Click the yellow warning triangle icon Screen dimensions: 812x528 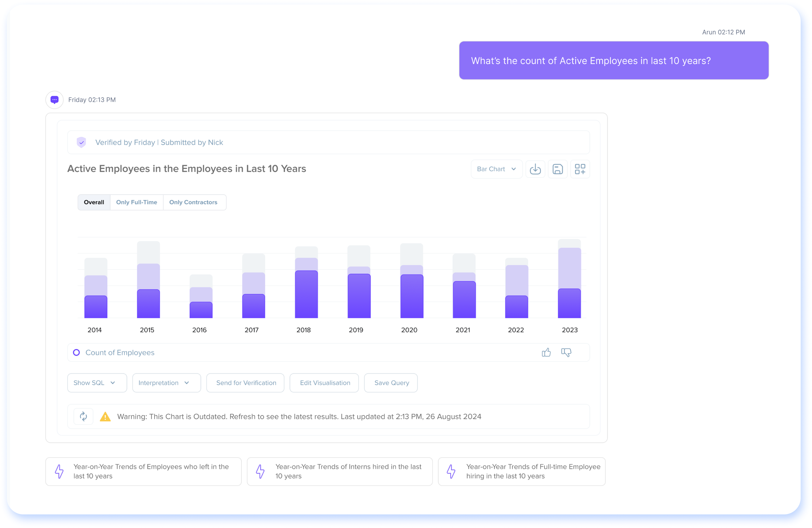click(x=105, y=417)
